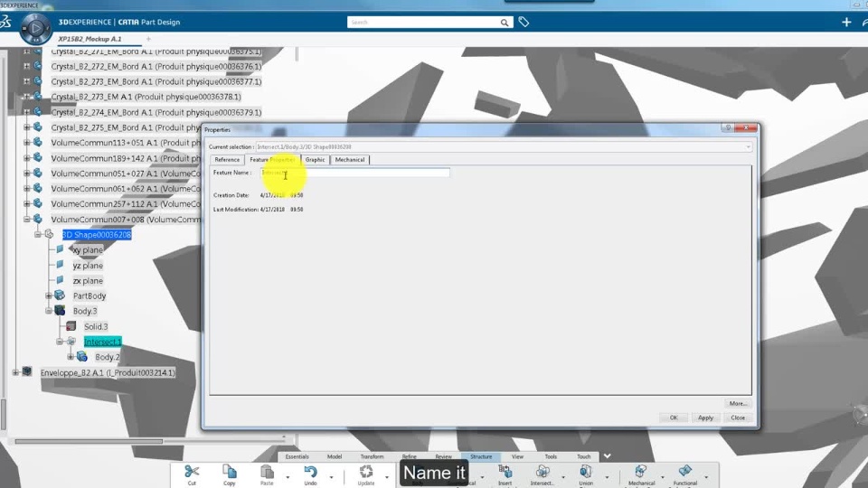Image resolution: width=868 pixels, height=488 pixels.
Task: Select the zx plane tree item
Action: point(88,280)
